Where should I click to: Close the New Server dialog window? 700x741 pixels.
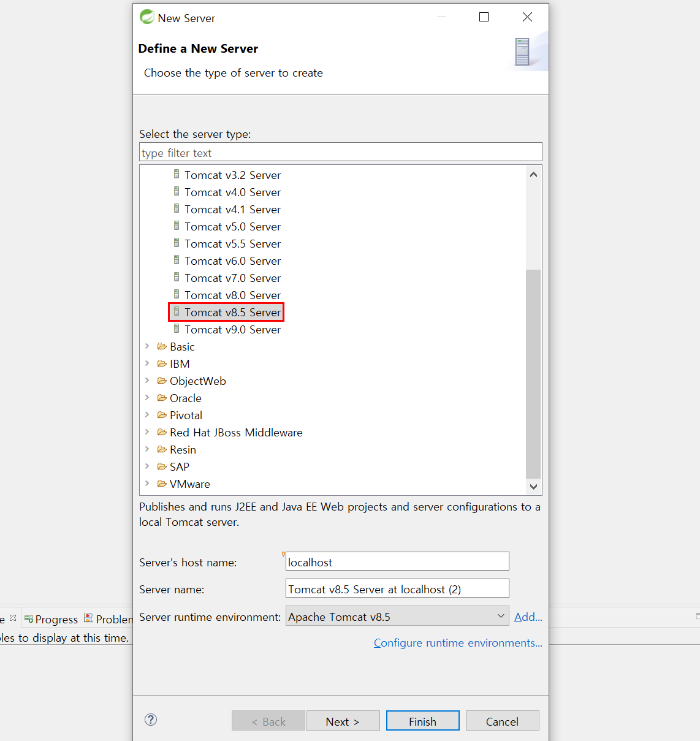[527, 17]
